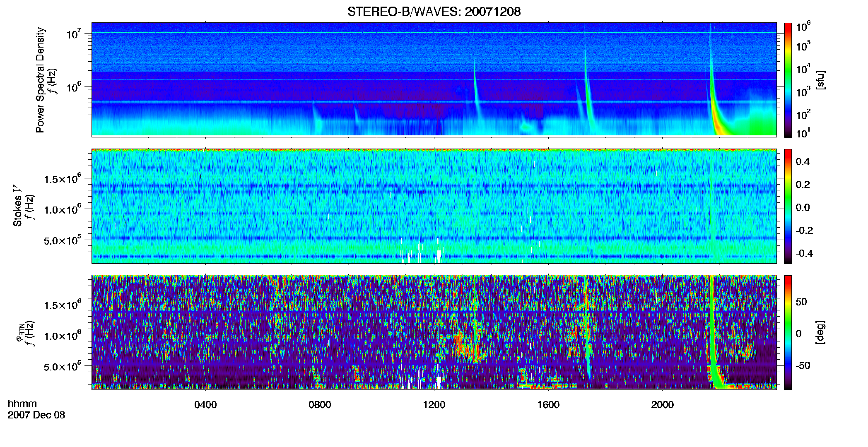The width and height of the screenshot is (868, 447).
Task: Select the 1600 time tick label
Action: click(548, 405)
